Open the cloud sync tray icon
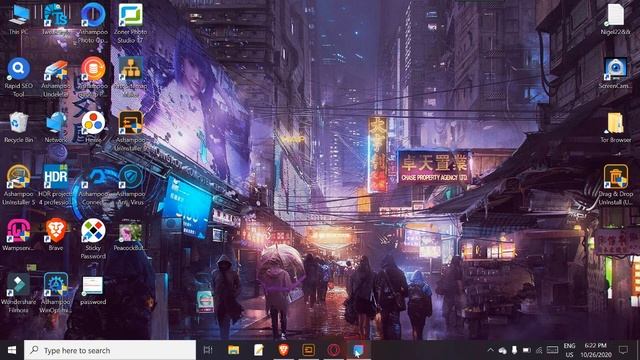640x360 pixels. (502, 351)
